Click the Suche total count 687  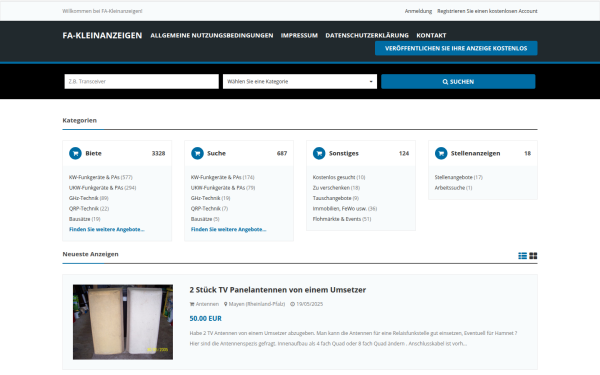click(x=282, y=153)
